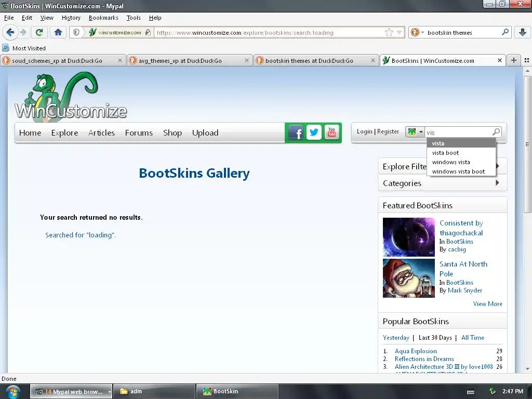Viewport: 532px width, 399px height.
Task: Expand the Categories panel
Action: pyautogui.click(x=443, y=183)
